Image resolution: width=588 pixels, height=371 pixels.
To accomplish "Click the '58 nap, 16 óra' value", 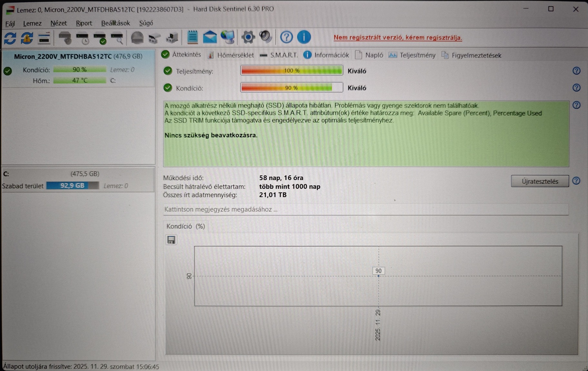I will (281, 178).
